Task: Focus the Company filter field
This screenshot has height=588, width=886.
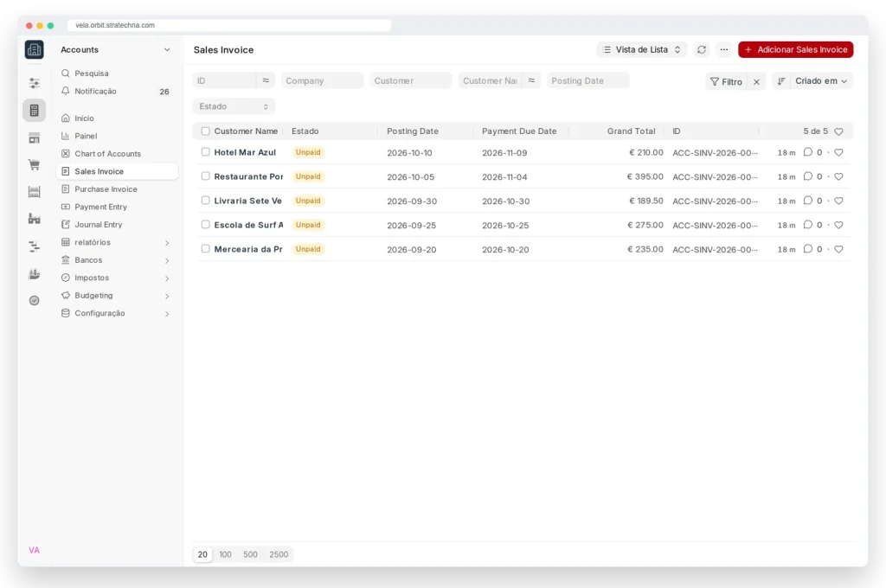Action: (322, 80)
